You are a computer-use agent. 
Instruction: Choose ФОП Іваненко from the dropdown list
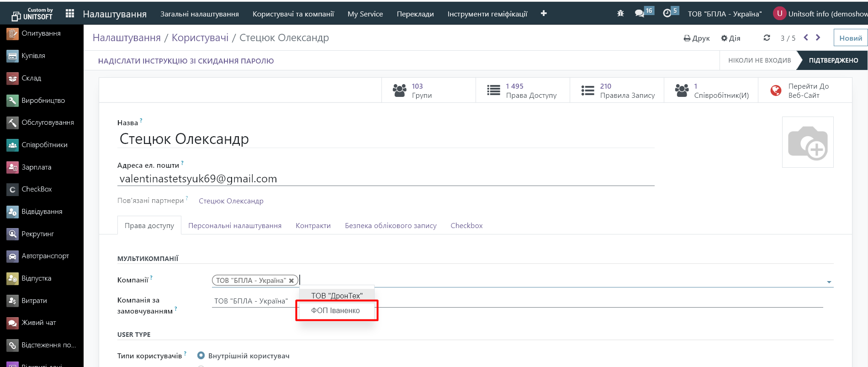[336, 311]
